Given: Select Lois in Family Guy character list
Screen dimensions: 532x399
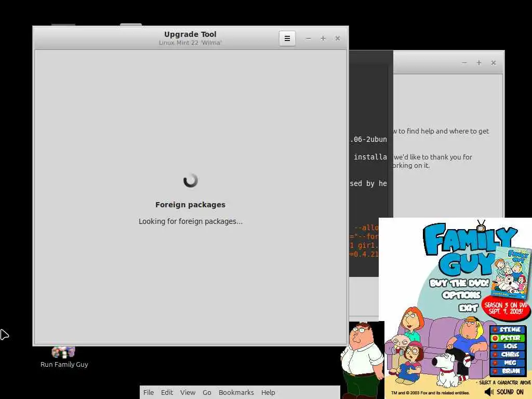Looking at the screenshot, I should click(508, 346).
